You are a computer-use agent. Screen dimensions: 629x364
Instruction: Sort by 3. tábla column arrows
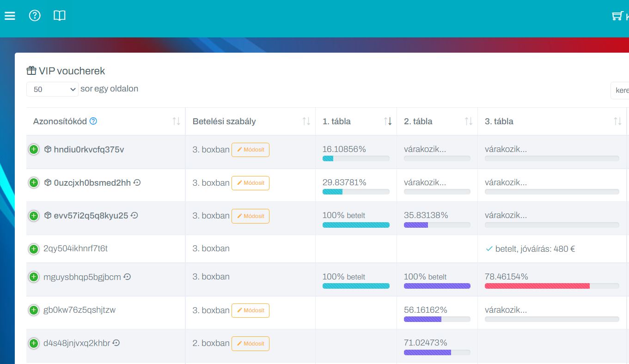(617, 121)
